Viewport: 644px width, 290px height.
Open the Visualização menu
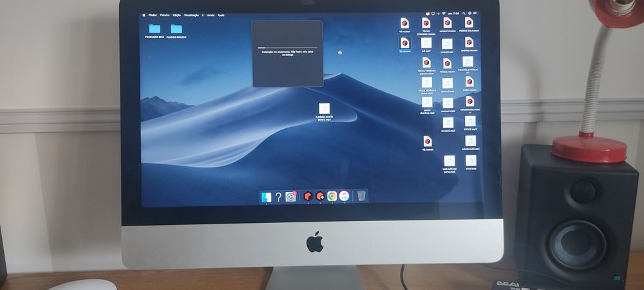click(x=191, y=15)
